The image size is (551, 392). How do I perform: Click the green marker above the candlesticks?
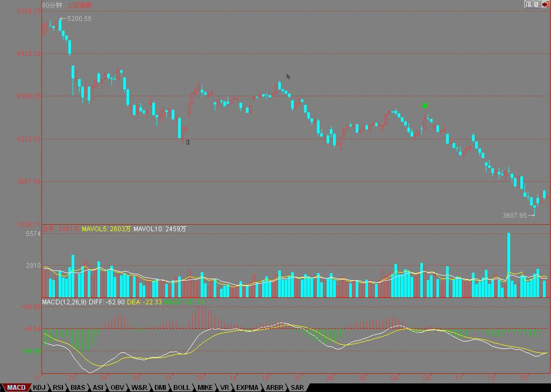(425, 105)
